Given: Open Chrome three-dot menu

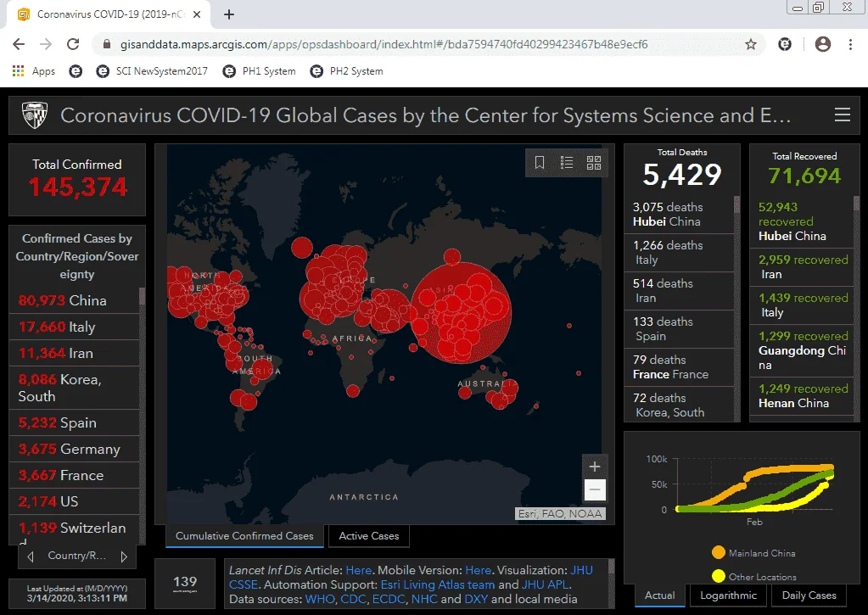Looking at the screenshot, I should click(851, 44).
